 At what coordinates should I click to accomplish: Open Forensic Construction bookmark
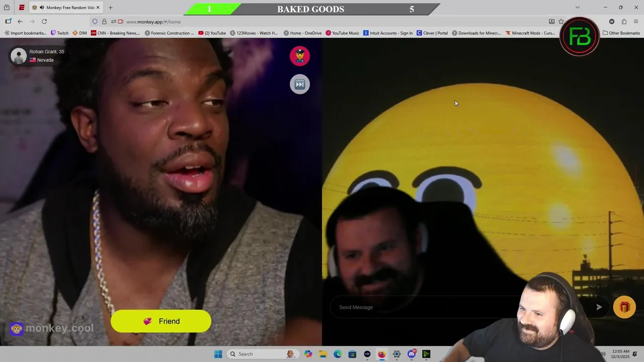(x=169, y=33)
